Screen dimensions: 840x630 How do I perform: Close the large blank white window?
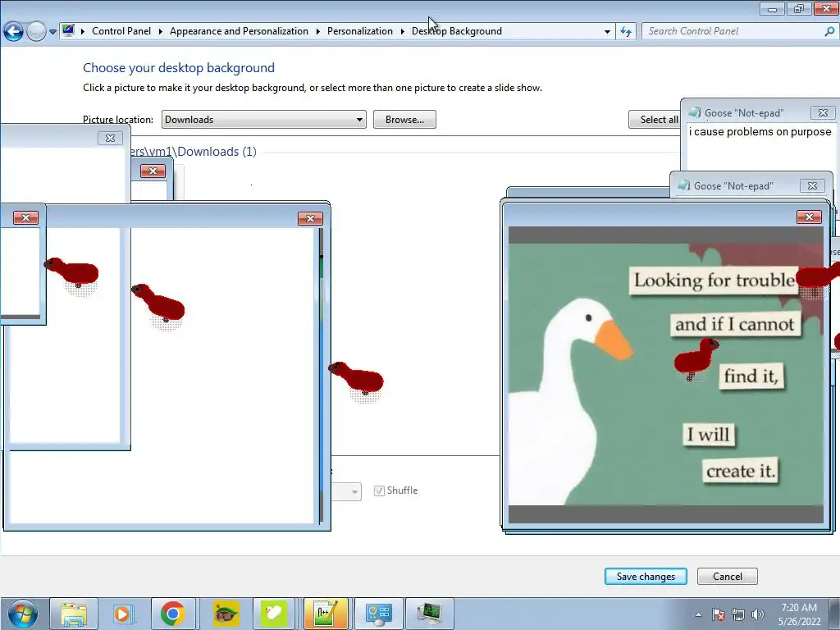(310, 218)
